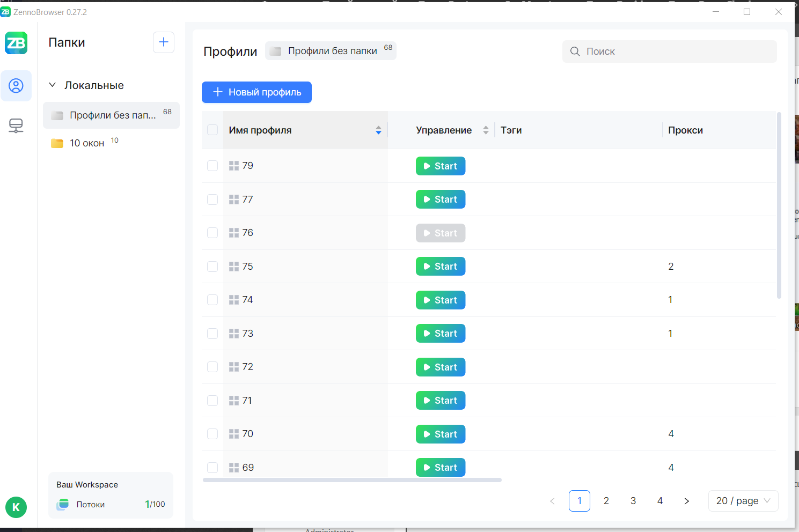This screenshot has width=799, height=532.
Task: Collapse the Локальные folder group
Action: (x=53, y=85)
